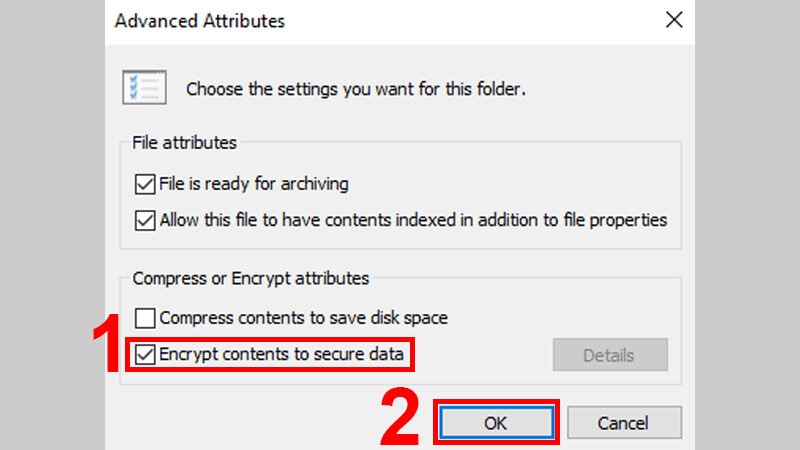
Task: Click the checklist settings icon
Action: click(x=144, y=87)
